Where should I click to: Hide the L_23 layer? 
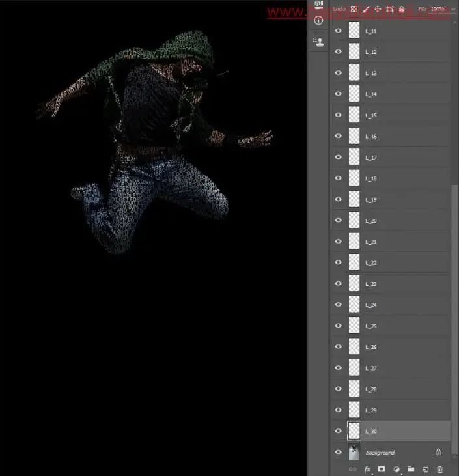pos(338,283)
